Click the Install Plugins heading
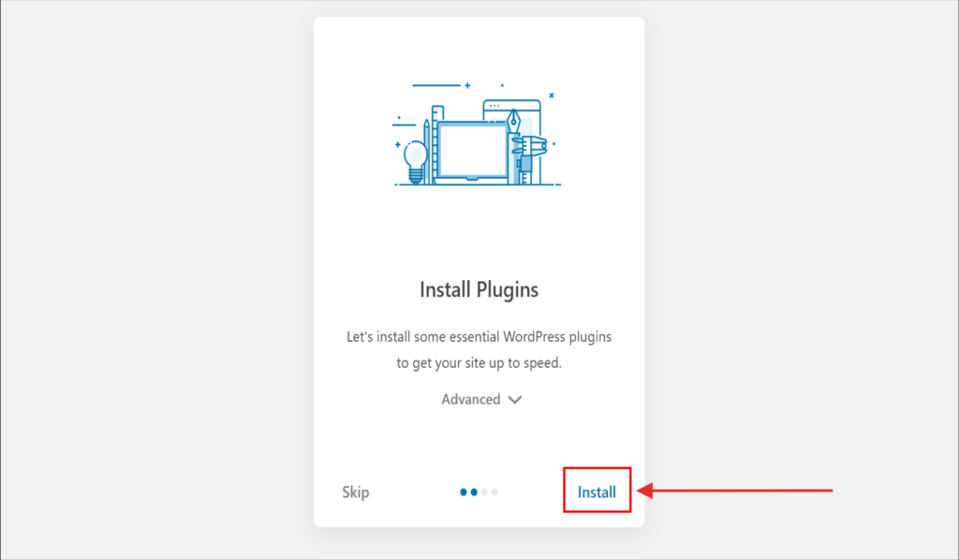 [x=479, y=289]
